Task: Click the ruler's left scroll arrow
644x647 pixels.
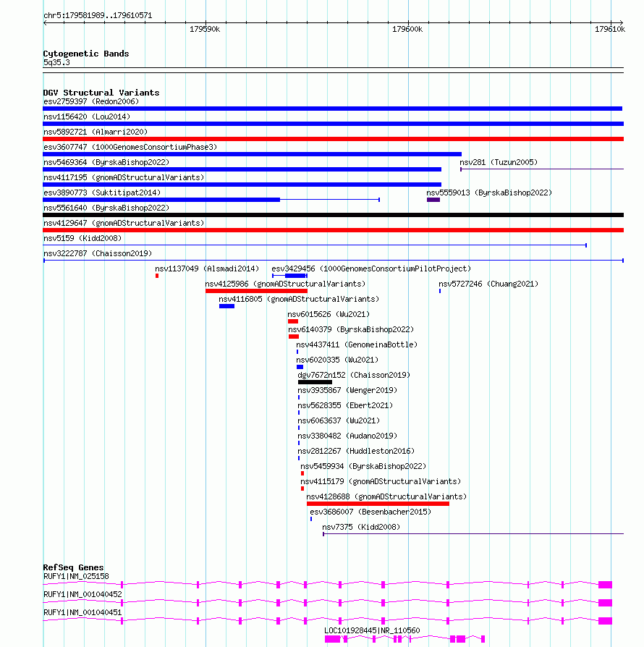Action: pos(45,22)
